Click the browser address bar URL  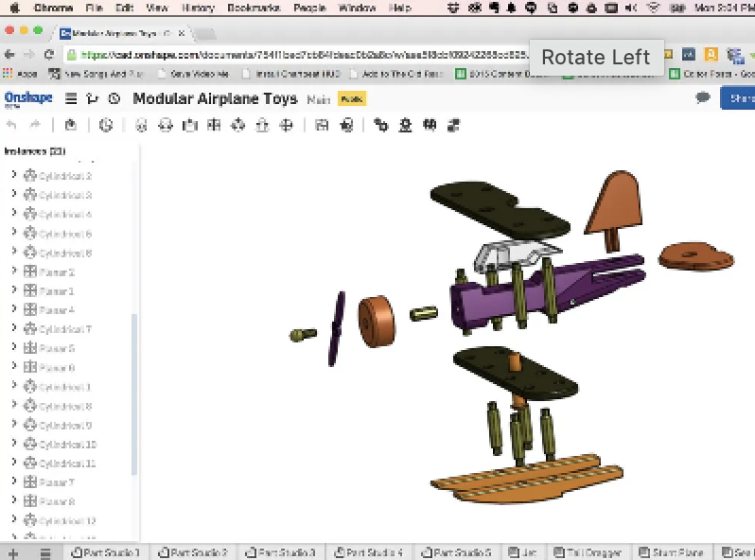tap(284, 55)
